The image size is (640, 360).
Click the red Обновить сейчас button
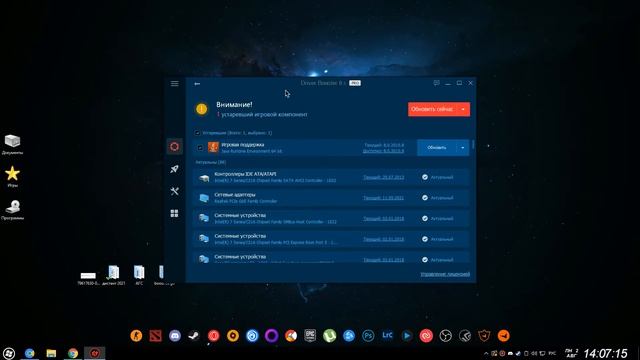click(433, 109)
